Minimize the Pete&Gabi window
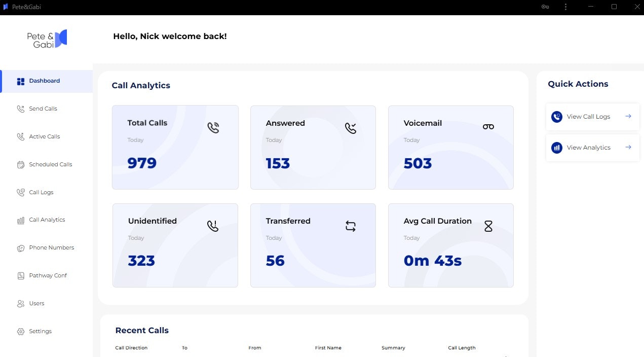 coord(591,7)
